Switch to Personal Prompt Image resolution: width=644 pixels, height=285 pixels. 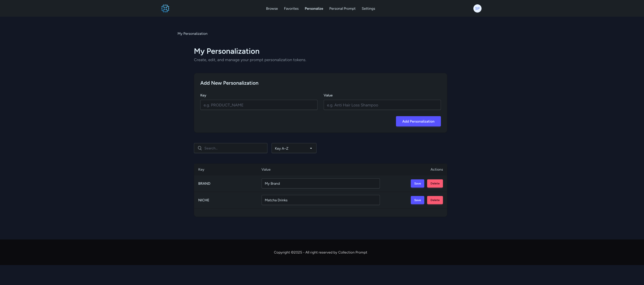[x=342, y=8]
